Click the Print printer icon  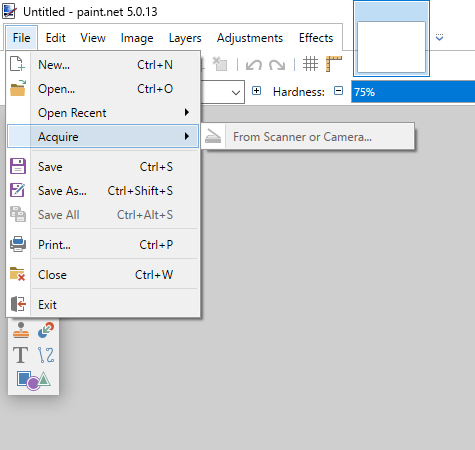coord(18,244)
